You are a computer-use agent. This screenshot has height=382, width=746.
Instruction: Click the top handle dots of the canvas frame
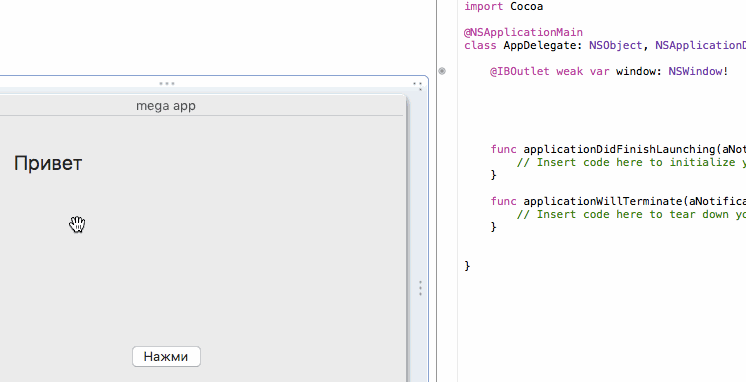(167, 83)
